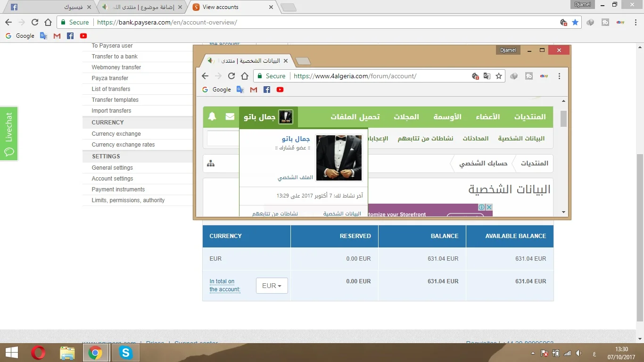Viewport: 644px width, 362px height.
Task: Open the EUR currency dropdown
Action: (272, 286)
